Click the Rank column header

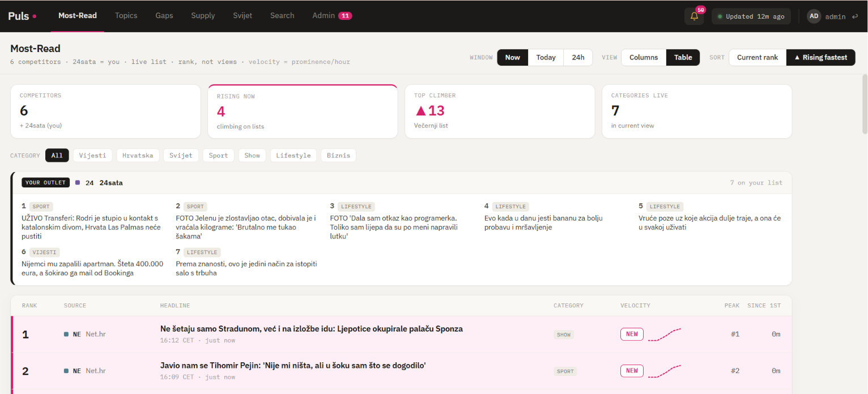[29, 306]
